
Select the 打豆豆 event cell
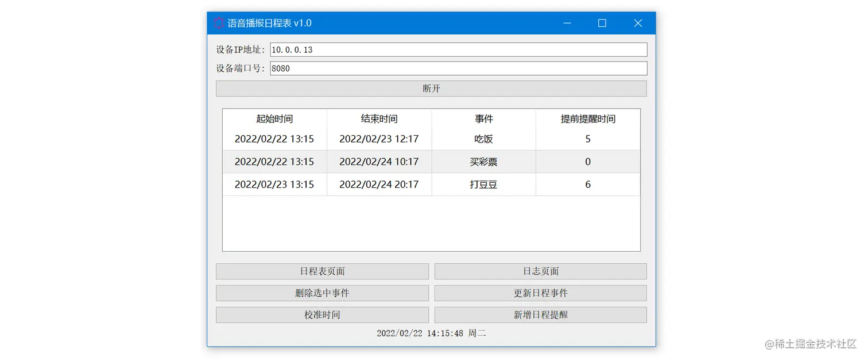pyautogui.click(x=483, y=185)
